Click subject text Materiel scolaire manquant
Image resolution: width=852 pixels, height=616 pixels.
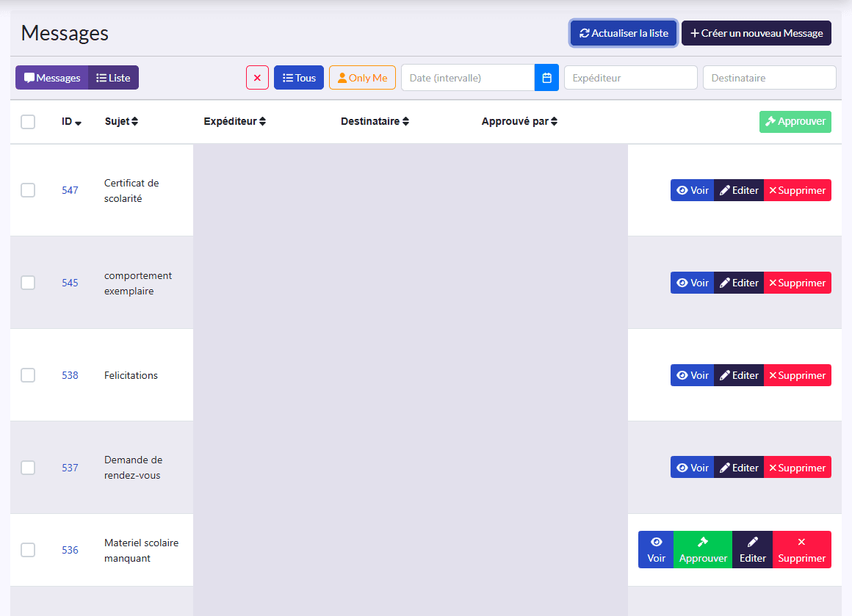point(141,550)
